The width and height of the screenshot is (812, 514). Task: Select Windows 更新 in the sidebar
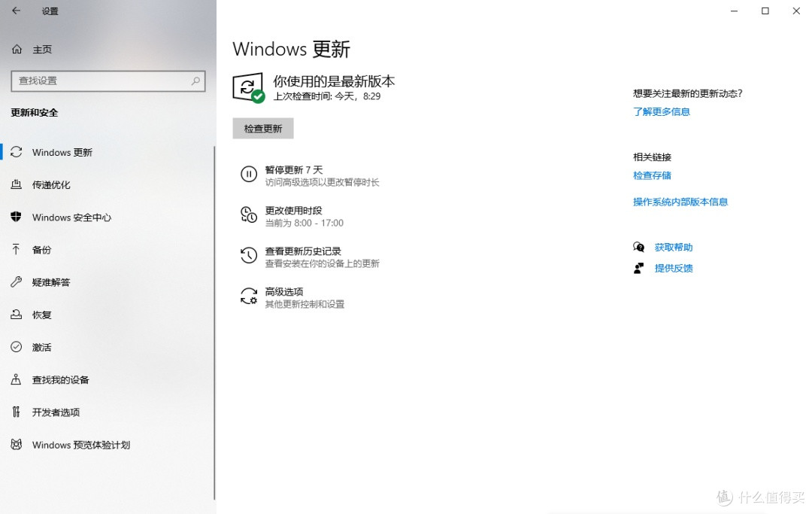click(x=62, y=152)
